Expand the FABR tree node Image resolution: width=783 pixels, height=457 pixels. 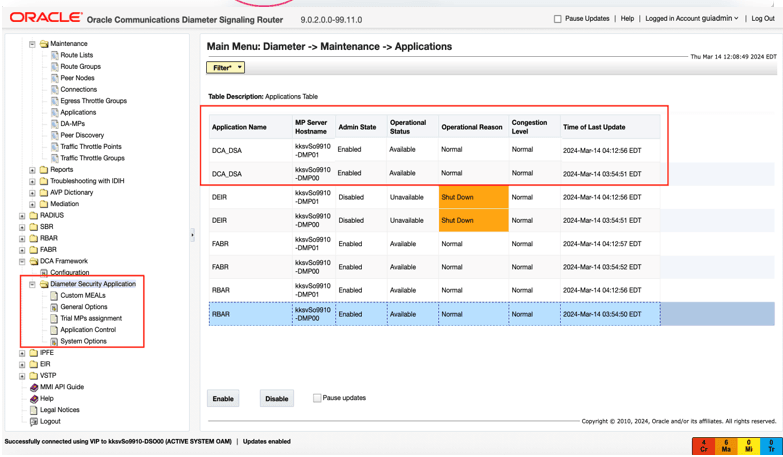click(22, 250)
